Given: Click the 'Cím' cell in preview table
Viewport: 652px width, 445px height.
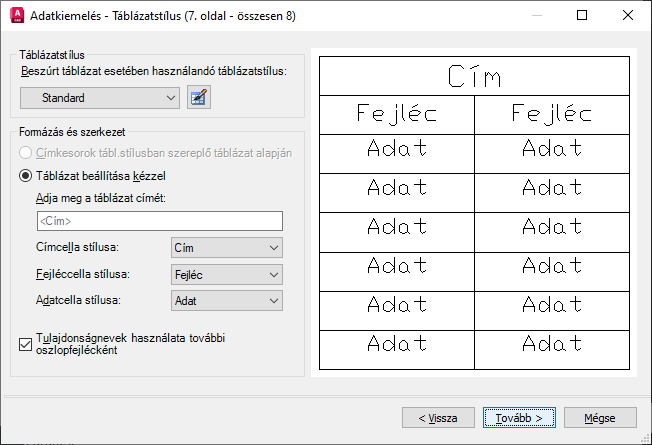Looking at the screenshot, I should coord(474,78).
